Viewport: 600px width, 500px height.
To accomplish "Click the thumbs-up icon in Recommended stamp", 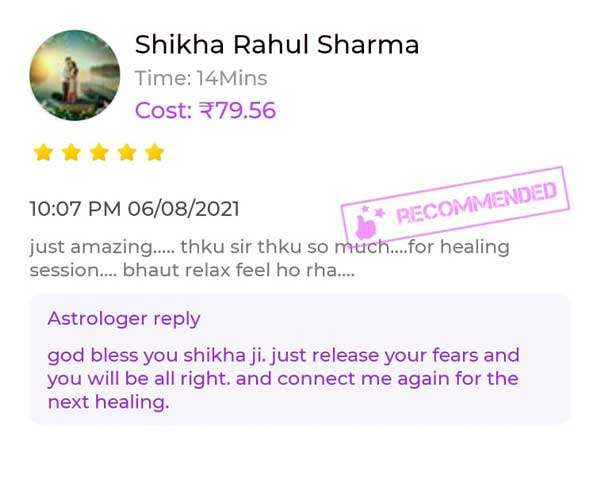I will [365, 226].
